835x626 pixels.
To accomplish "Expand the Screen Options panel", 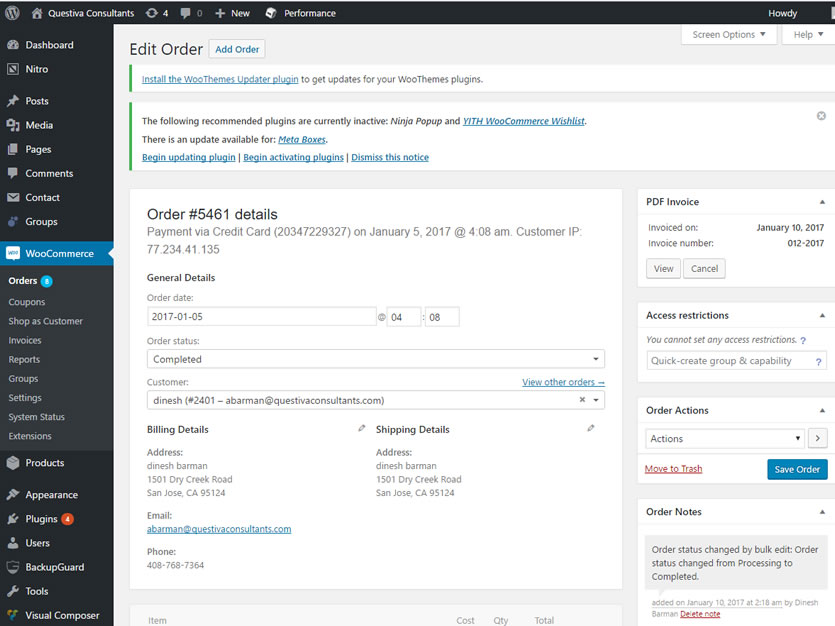I will [730, 34].
